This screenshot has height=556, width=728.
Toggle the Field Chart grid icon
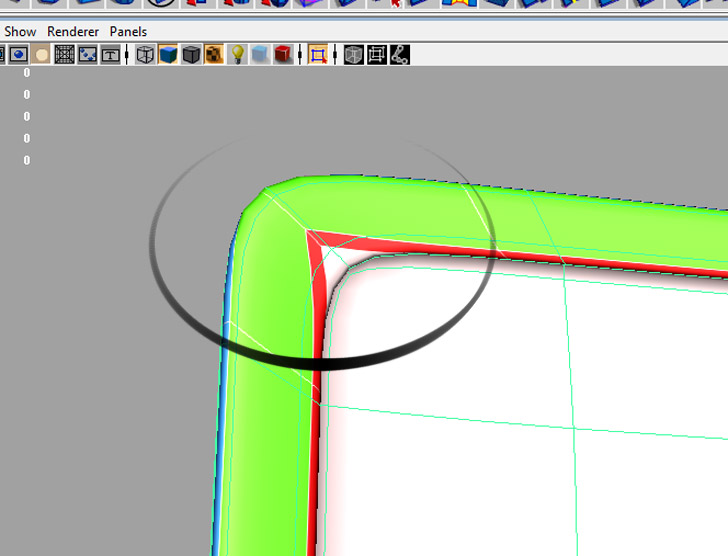click(x=65, y=55)
